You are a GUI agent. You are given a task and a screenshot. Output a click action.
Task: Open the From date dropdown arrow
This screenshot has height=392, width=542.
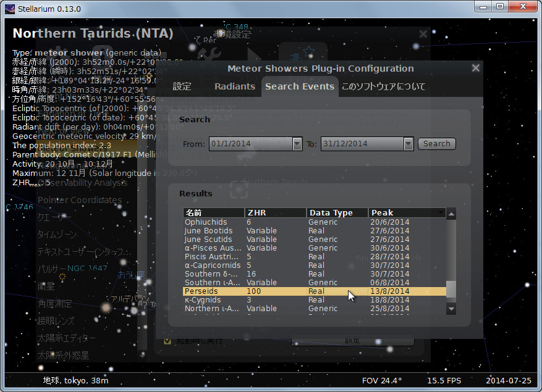[x=297, y=144]
